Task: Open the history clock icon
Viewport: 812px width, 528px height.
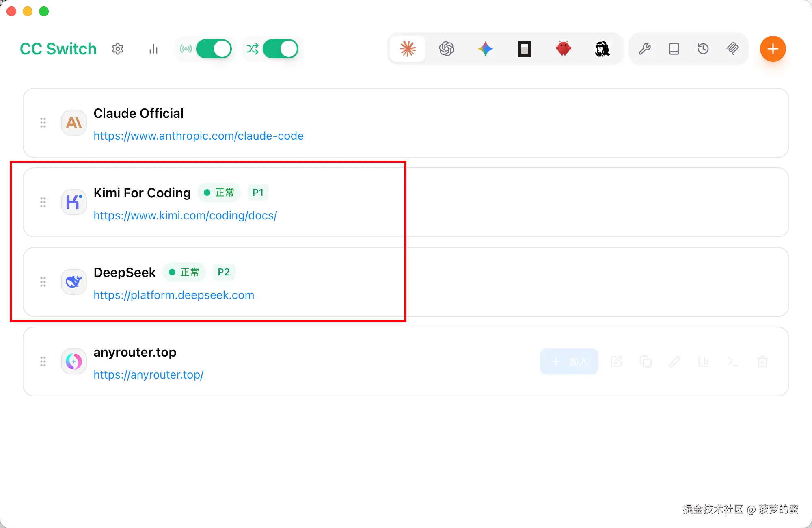Action: pyautogui.click(x=703, y=49)
